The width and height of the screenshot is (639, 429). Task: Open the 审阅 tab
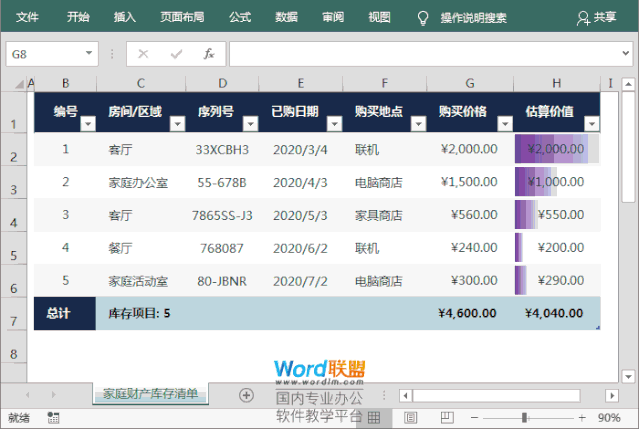(x=333, y=17)
